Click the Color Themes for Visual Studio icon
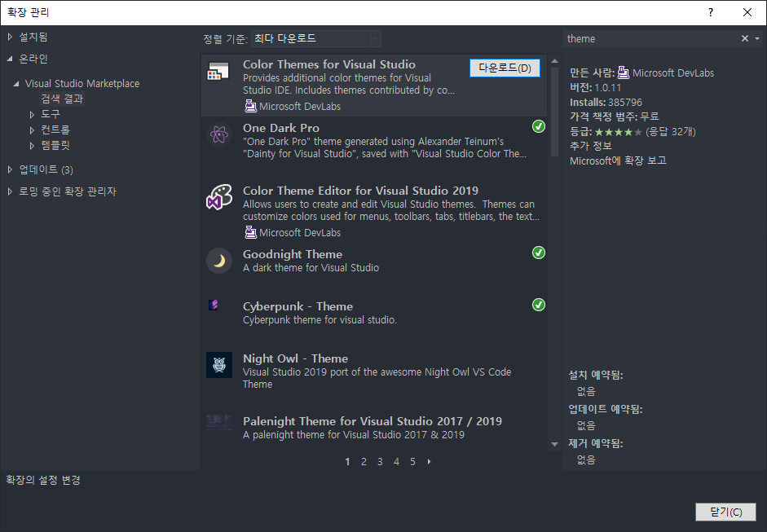767x532 pixels. click(218, 72)
